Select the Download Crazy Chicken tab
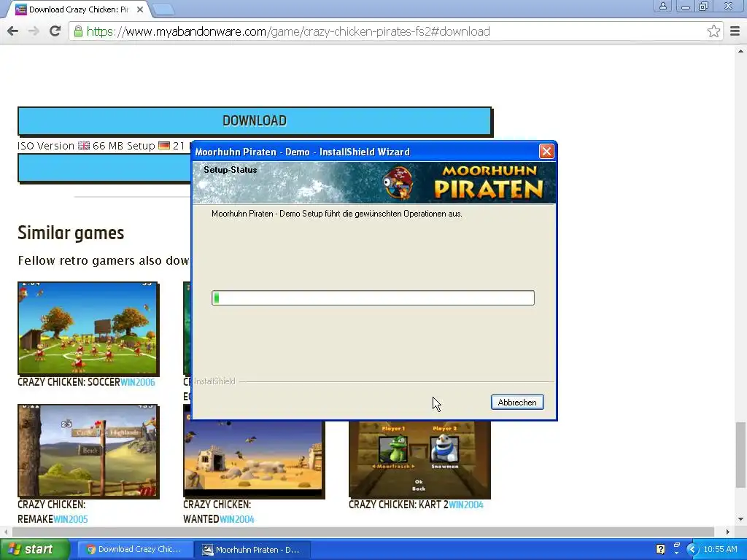This screenshot has width=747, height=560. (78, 9)
